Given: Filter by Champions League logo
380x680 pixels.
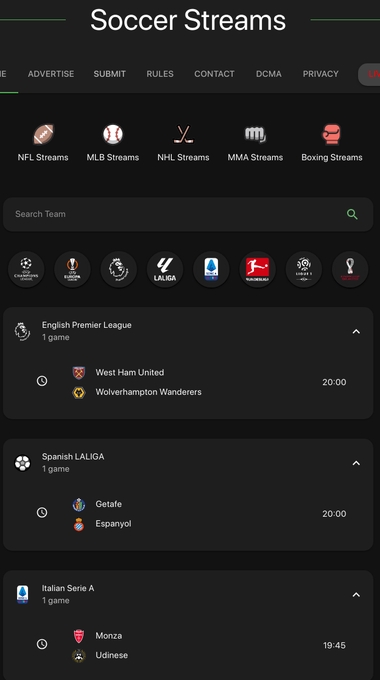Looking at the screenshot, I should 26,269.
